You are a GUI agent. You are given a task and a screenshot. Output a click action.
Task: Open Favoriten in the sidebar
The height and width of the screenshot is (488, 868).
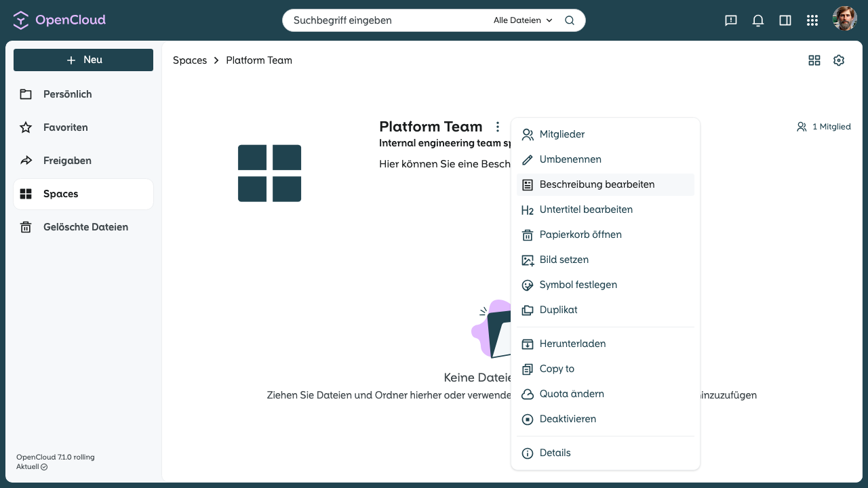83,127
